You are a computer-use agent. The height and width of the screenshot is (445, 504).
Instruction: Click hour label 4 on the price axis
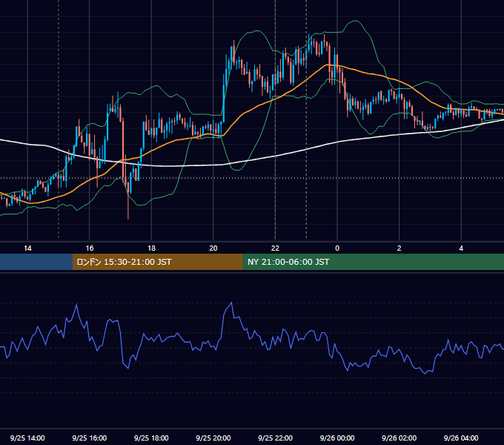point(461,248)
